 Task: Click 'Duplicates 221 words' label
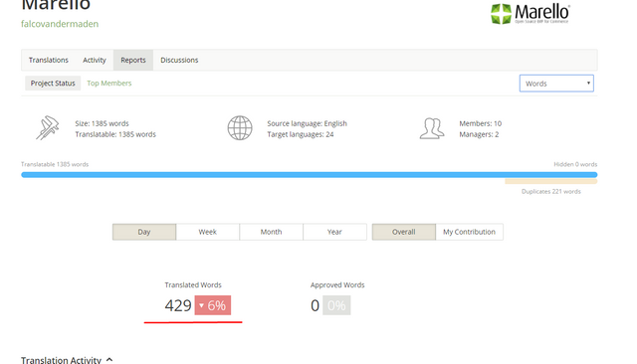point(550,192)
